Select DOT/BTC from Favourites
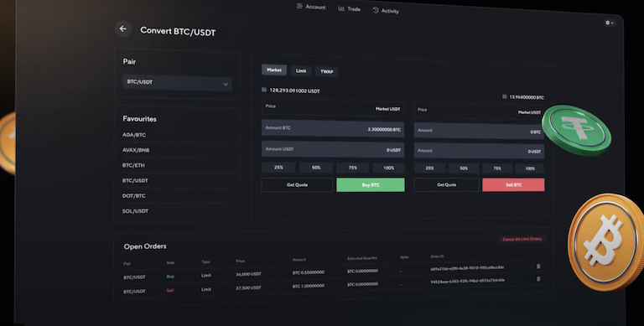The image size is (644, 326). pyautogui.click(x=133, y=195)
